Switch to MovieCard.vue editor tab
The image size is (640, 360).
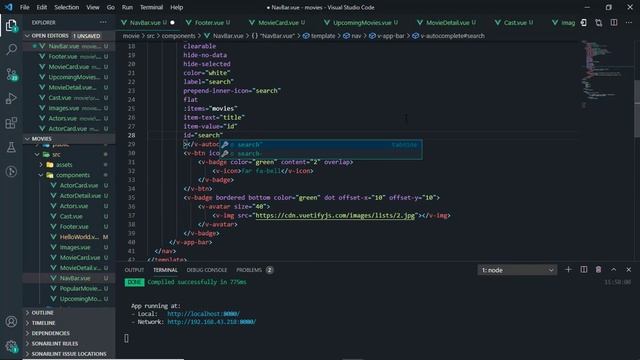pos(278,23)
